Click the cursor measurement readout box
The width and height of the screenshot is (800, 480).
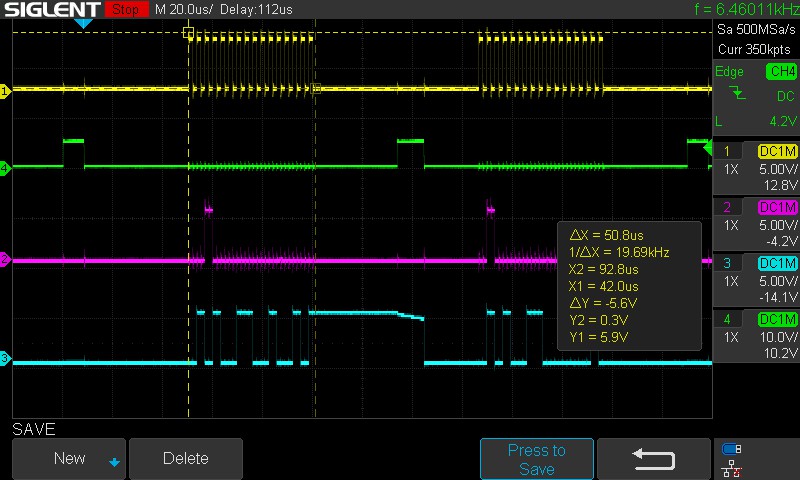(628, 285)
